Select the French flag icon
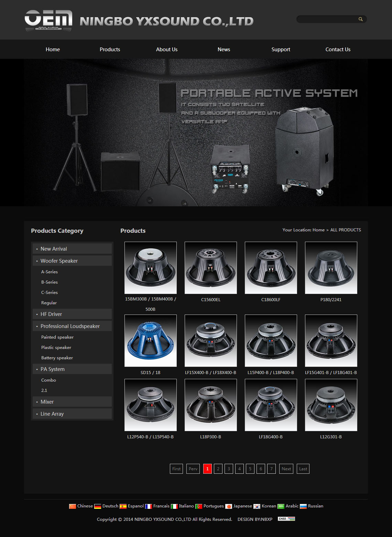The height and width of the screenshot is (537, 392). click(149, 506)
